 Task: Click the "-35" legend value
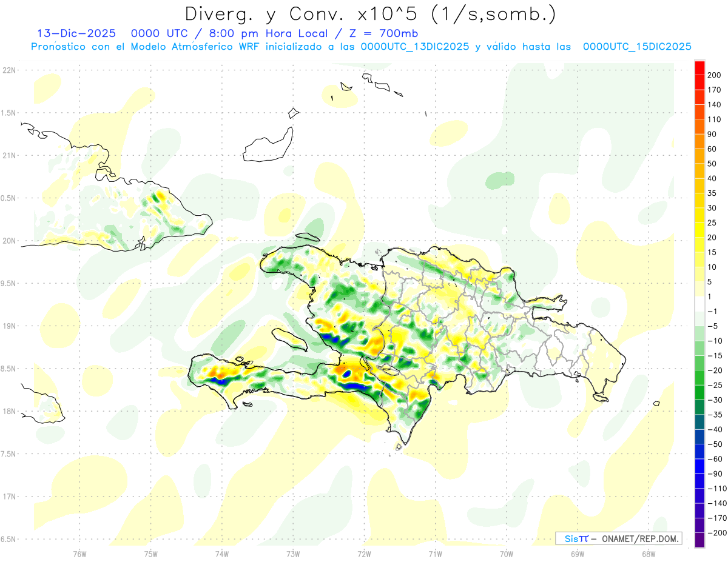click(x=715, y=415)
